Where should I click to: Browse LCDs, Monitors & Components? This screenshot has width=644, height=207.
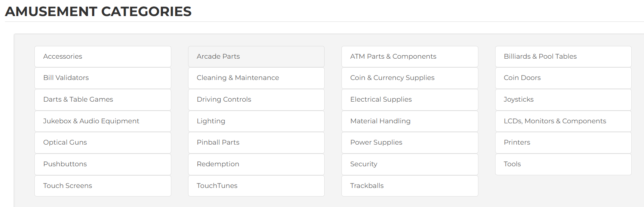[563, 121]
